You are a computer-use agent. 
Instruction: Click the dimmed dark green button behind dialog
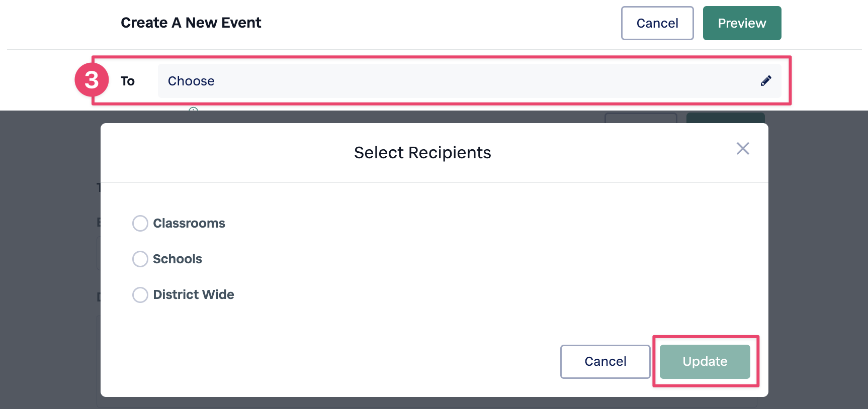(x=726, y=118)
